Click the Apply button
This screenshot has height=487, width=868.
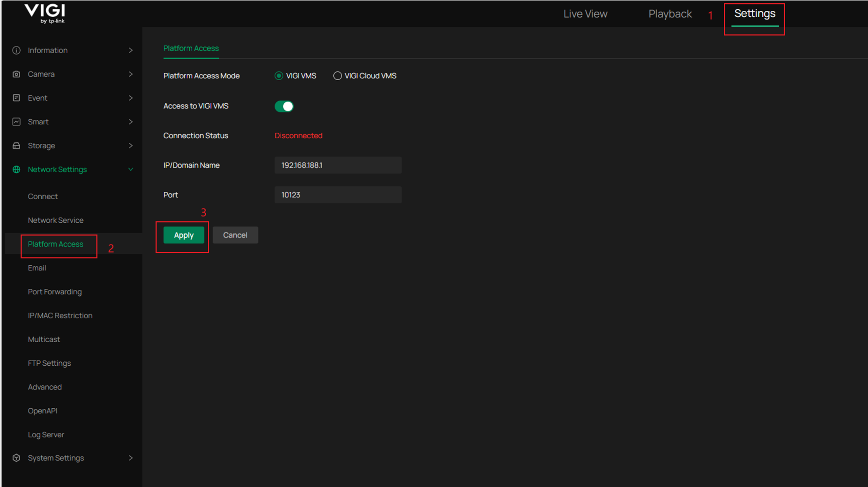tap(184, 235)
